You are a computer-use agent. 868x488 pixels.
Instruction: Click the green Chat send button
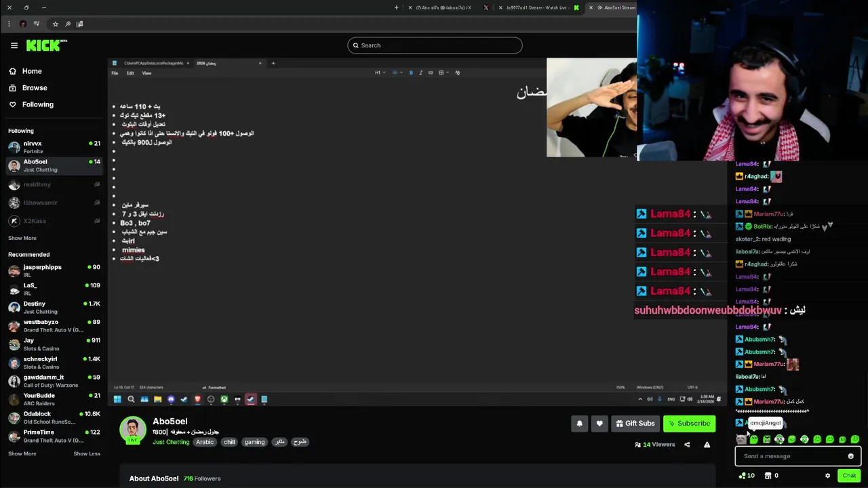pos(849,476)
